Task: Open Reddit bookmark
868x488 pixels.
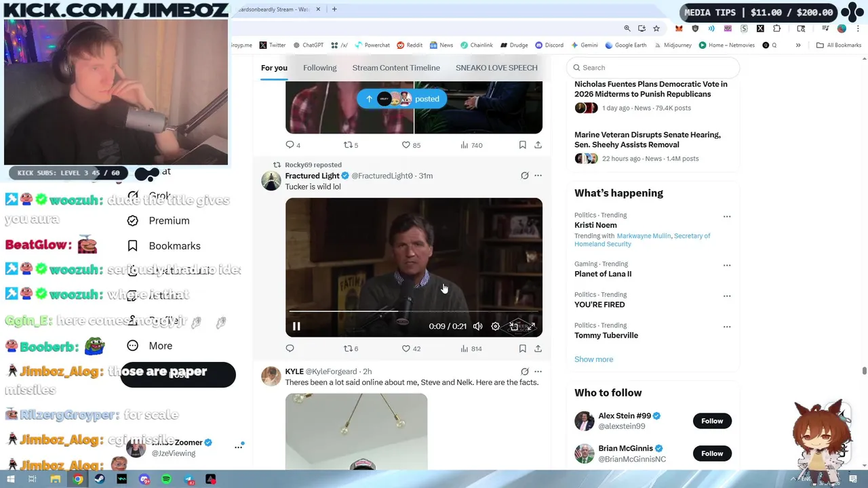Action: tap(410, 45)
